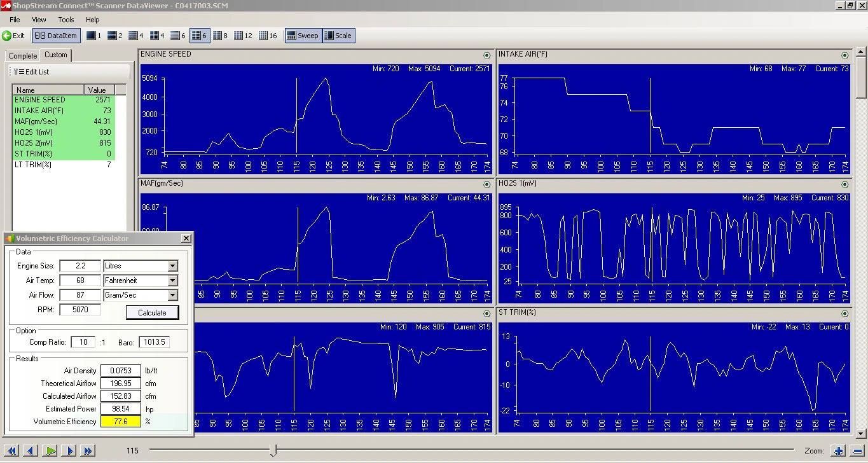Click the Exit toolbar icon
Viewport: 868px width, 463px height.
click(13, 36)
